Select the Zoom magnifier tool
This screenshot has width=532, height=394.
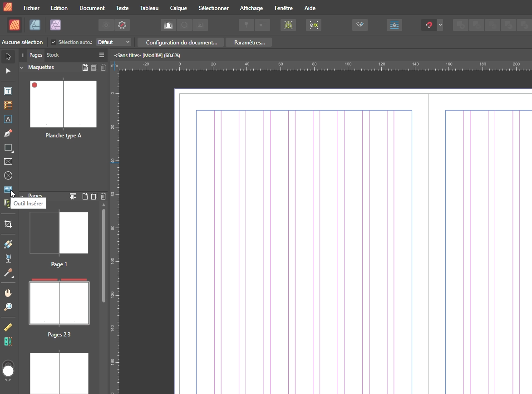(x=8, y=307)
